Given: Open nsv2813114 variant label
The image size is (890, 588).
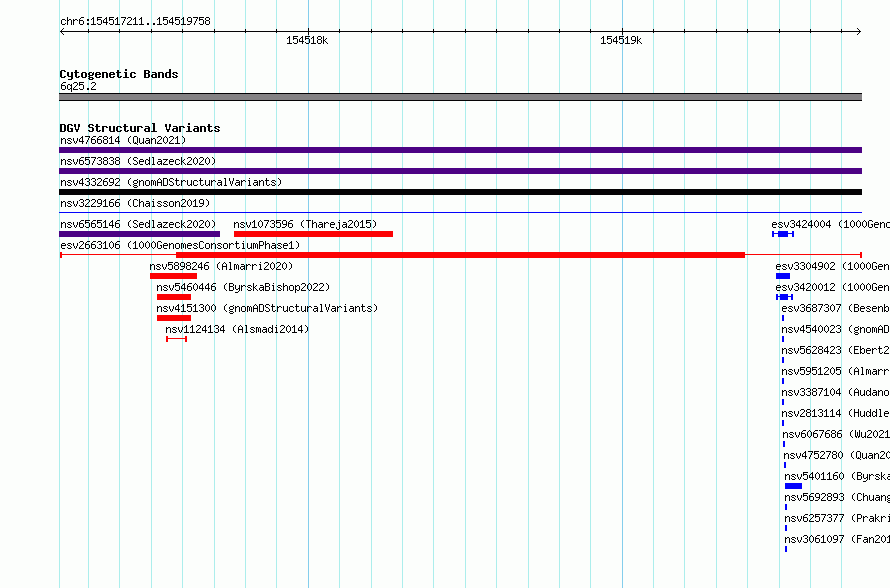Looking at the screenshot, I should [x=836, y=413].
